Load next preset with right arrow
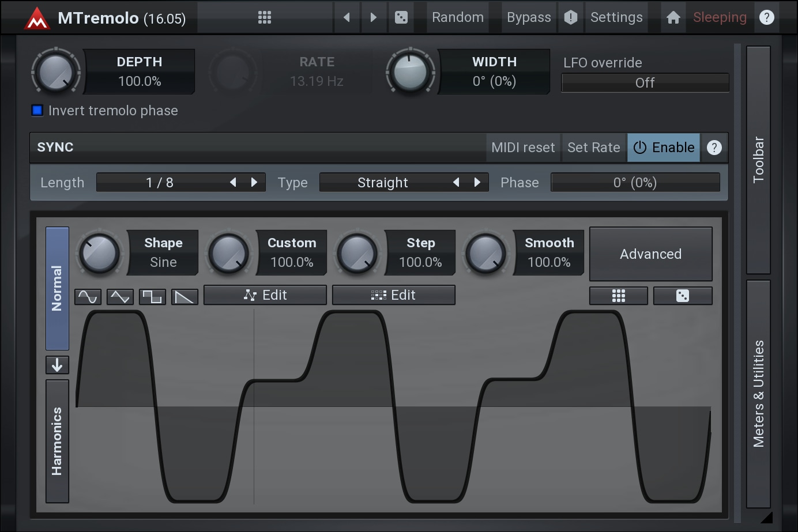Image resolution: width=798 pixels, height=532 pixels. tap(373, 17)
